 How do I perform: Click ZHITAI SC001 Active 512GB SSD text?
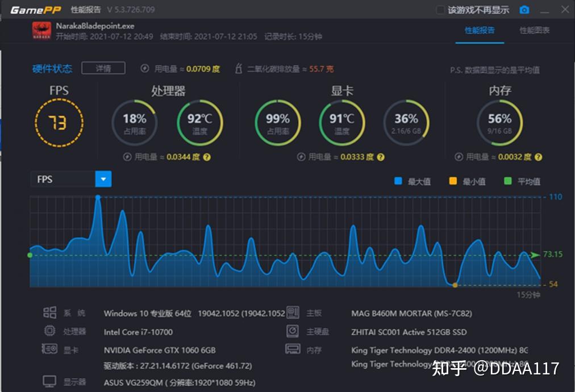[409, 332]
